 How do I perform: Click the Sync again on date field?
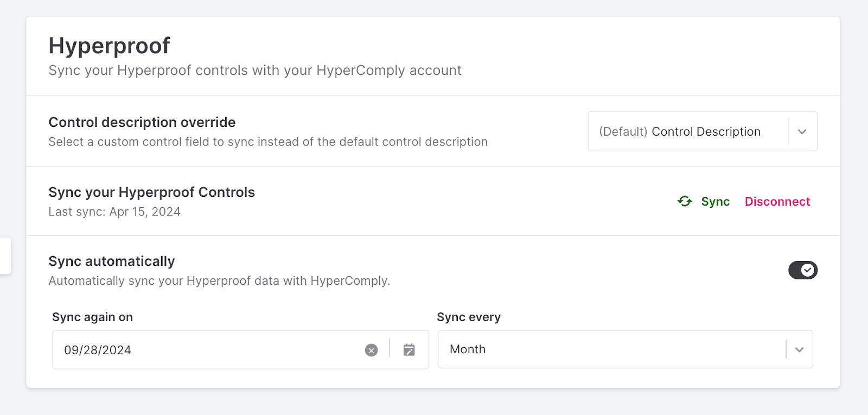[240, 350]
